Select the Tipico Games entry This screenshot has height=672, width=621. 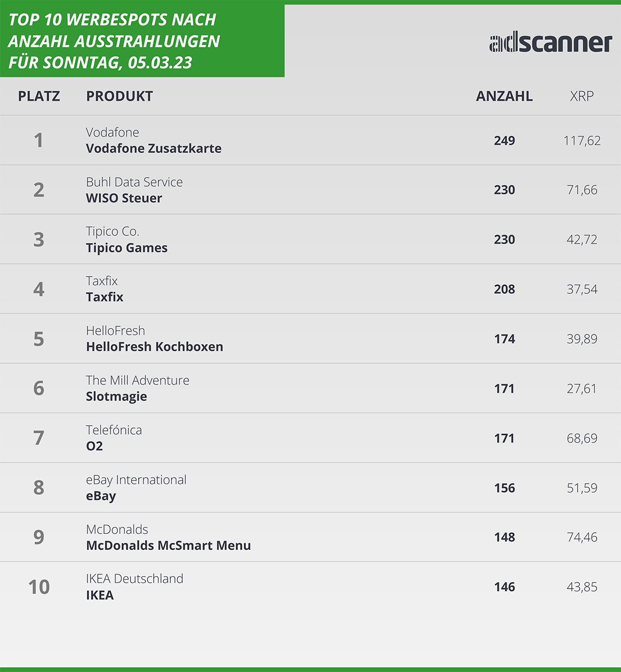[x=127, y=248]
